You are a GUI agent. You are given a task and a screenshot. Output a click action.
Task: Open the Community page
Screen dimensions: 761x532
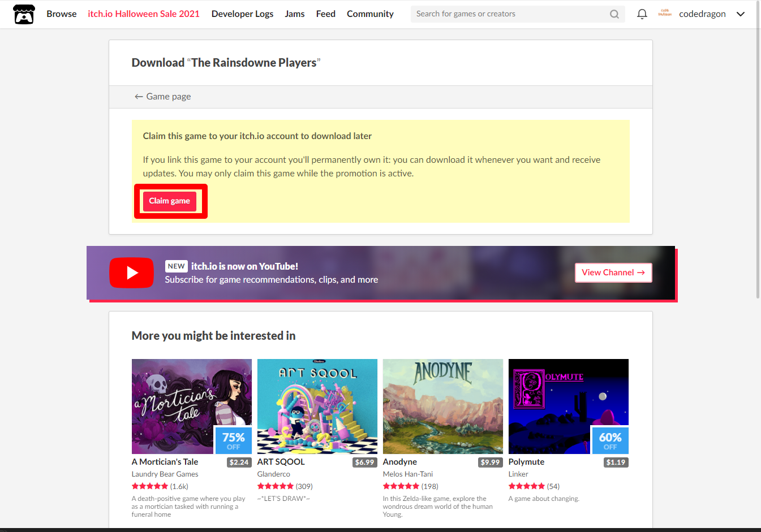[x=370, y=14]
